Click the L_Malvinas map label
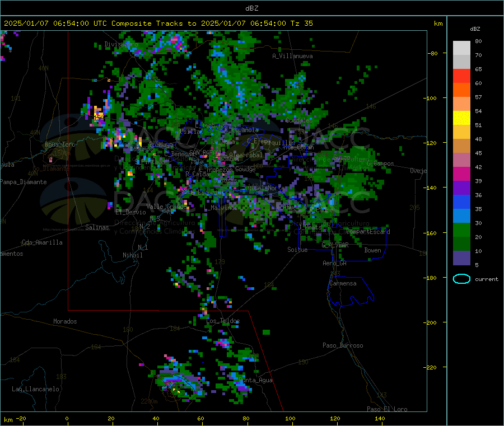The height and width of the screenshot is (426, 504). click(221, 208)
